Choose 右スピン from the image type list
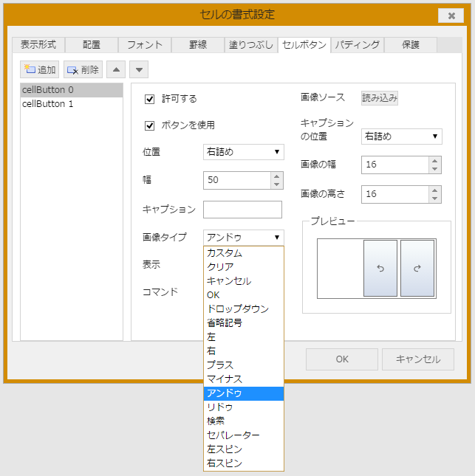Screen dimensions: 475x476 click(x=244, y=463)
